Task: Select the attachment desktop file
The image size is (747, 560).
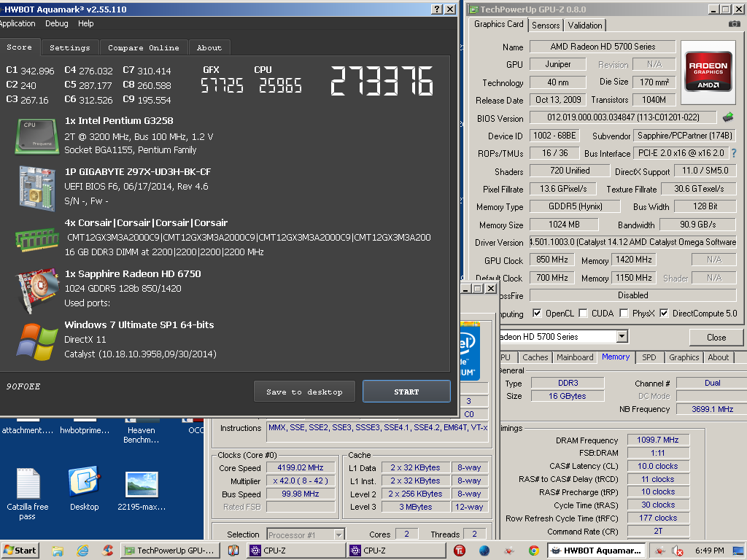Action: point(28,427)
